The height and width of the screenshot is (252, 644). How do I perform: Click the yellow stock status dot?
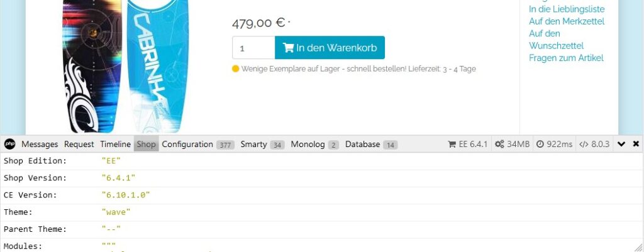(x=235, y=69)
